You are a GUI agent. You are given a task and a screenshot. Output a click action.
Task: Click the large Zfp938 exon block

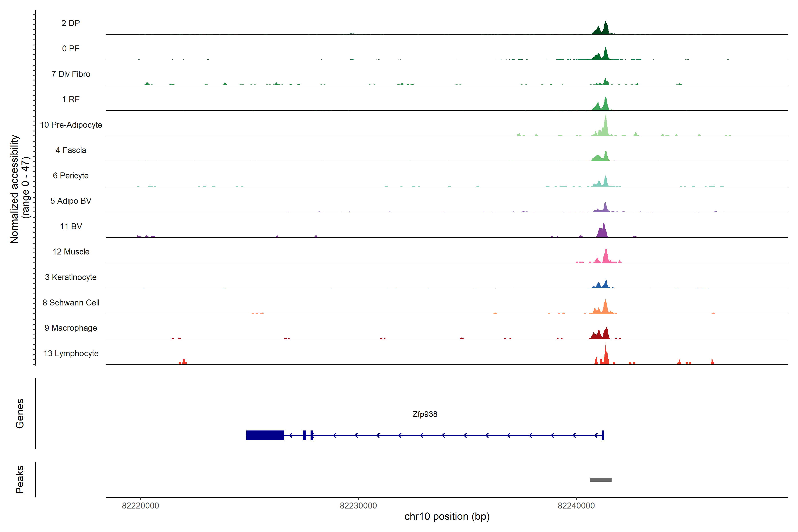pos(265,435)
